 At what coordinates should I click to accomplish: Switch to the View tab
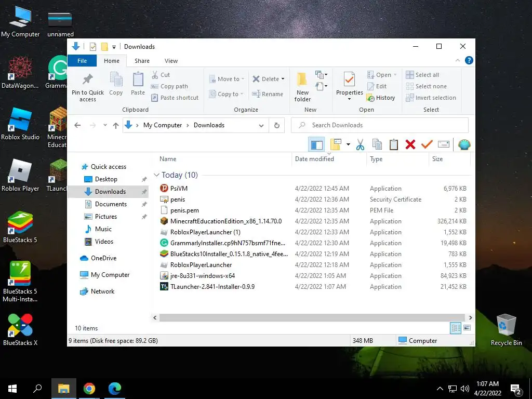[171, 61]
